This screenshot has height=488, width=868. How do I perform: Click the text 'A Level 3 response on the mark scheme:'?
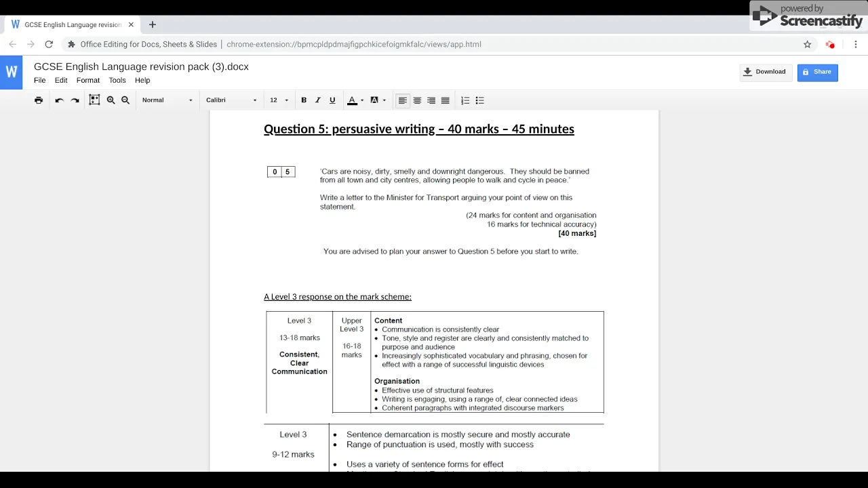click(x=338, y=296)
